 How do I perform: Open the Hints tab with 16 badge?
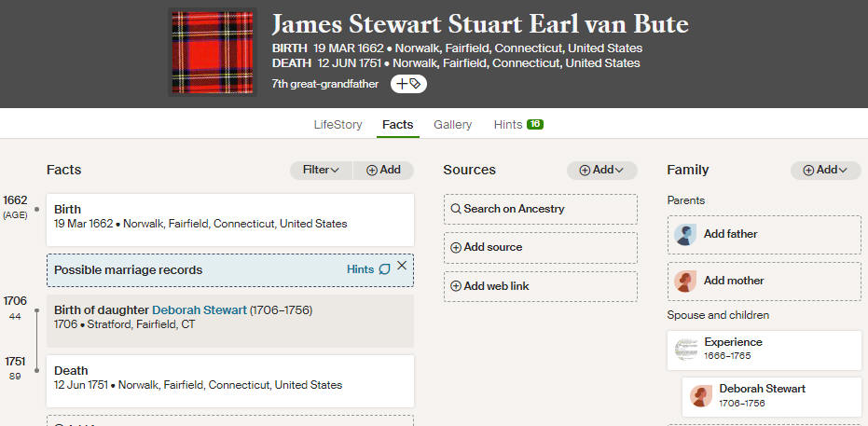[x=518, y=125]
